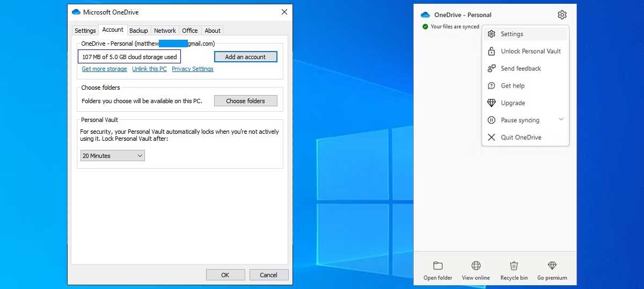This screenshot has width=644, height=289.
Task: Open the About tab
Action: pyautogui.click(x=213, y=31)
